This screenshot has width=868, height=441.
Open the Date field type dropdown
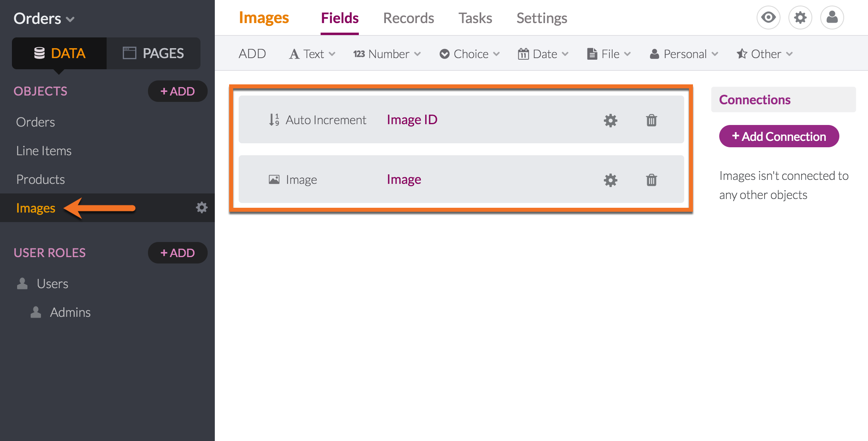click(543, 54)
